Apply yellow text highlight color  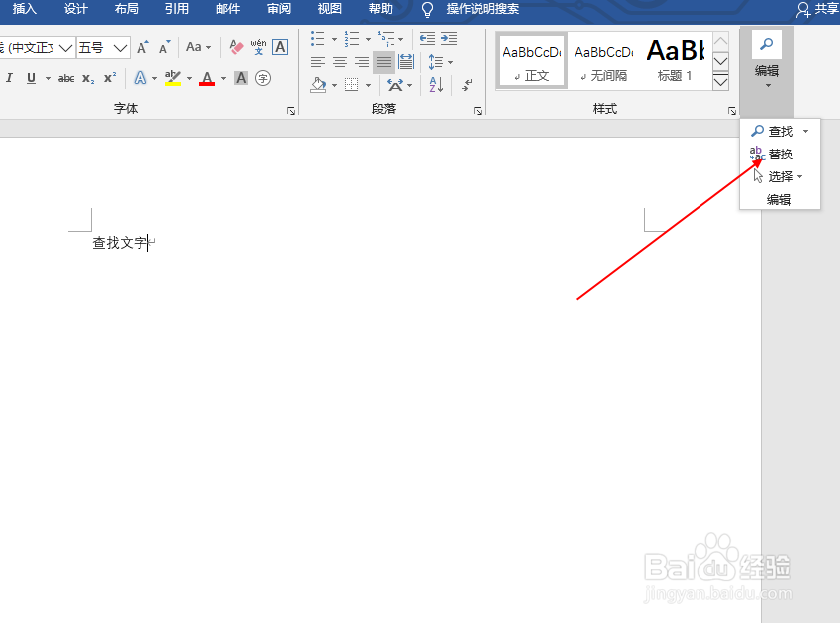pyautogui.click(x=173, y=78)
